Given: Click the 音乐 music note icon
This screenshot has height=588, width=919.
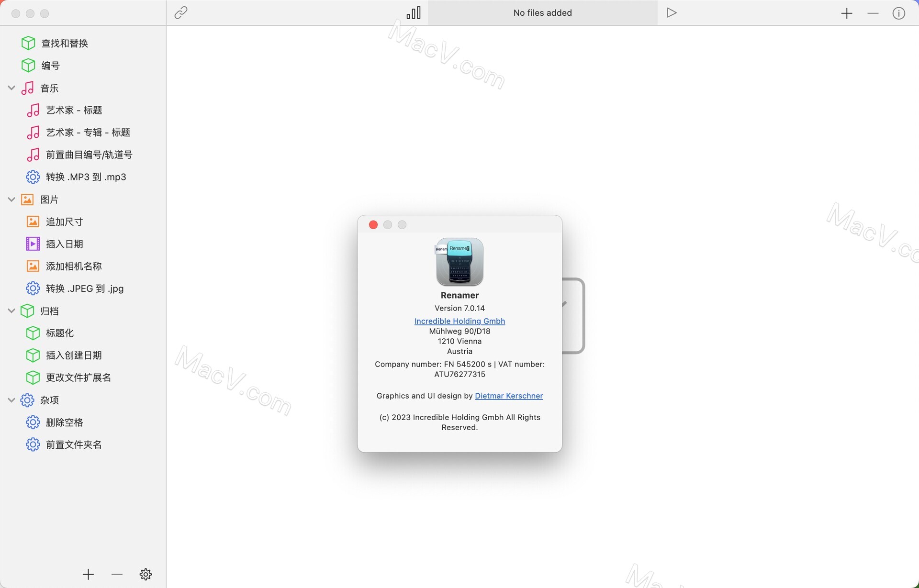Looking at the screenshot, I should pyautogui.click(x=28, y=88).
